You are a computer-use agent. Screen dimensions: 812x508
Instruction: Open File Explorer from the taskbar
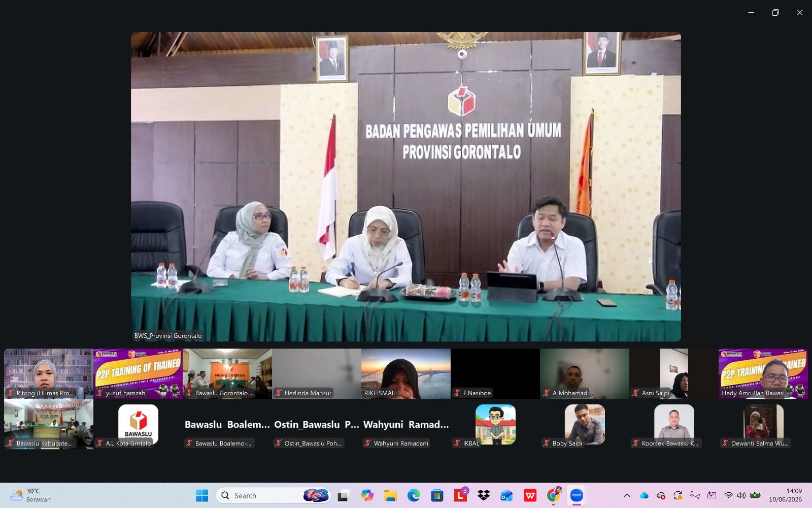[390, 495]
